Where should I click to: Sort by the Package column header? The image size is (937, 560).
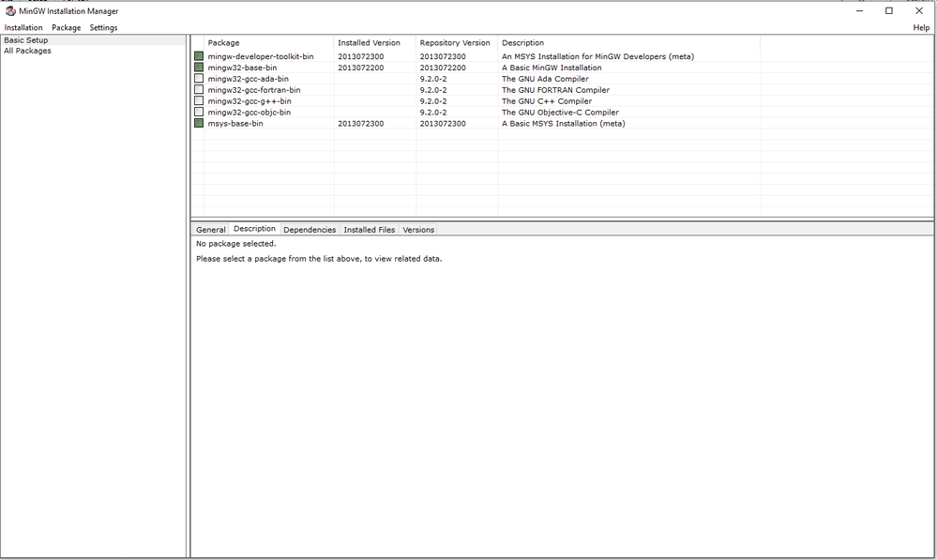coord(269,43)
